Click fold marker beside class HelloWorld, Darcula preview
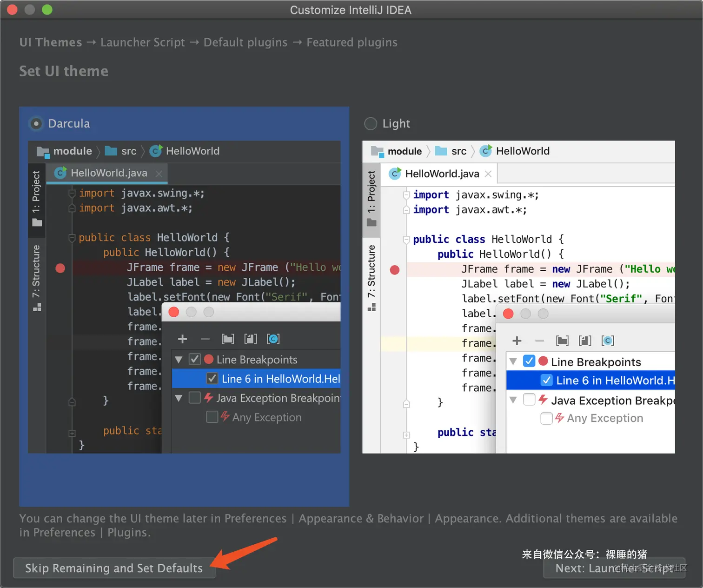Screen dimensions: 703x588 (72, 238)
